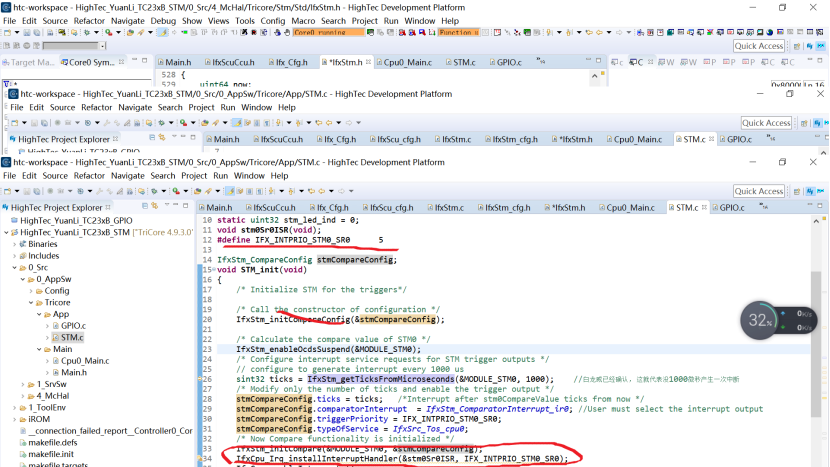Select makefile.defs file in tree

[x=52, y=443]
